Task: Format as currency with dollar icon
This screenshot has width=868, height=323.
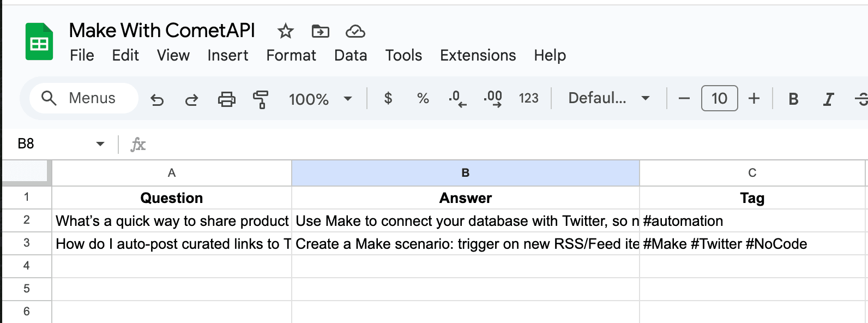Action: point(388,98)
